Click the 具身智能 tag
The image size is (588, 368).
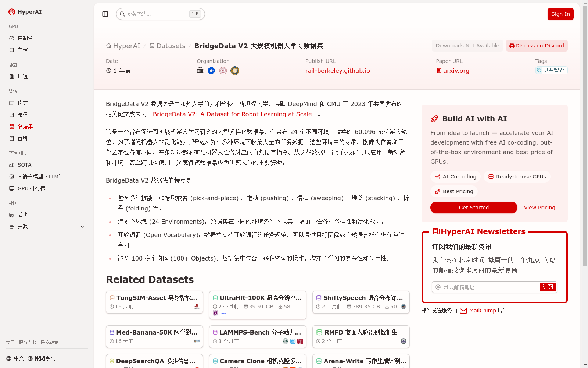tap(551, 70)
